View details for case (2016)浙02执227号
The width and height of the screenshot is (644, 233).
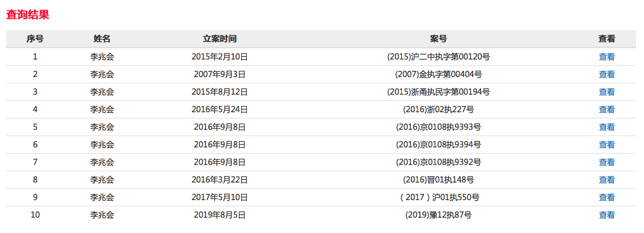tap(607, 109)
